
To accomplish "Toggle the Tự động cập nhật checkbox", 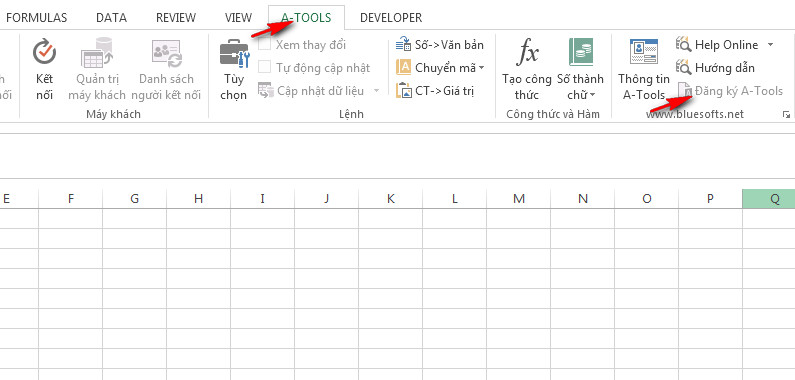I will 264,67.
